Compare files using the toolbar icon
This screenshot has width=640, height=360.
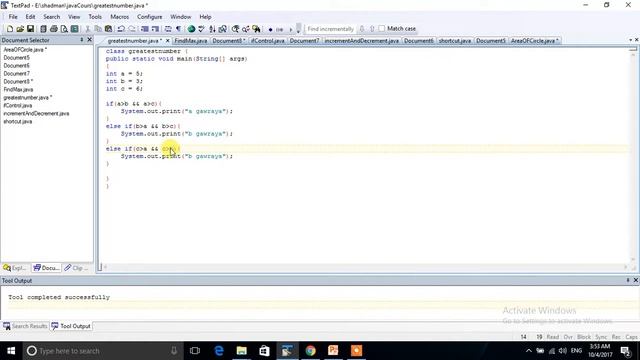click(222, 29)
